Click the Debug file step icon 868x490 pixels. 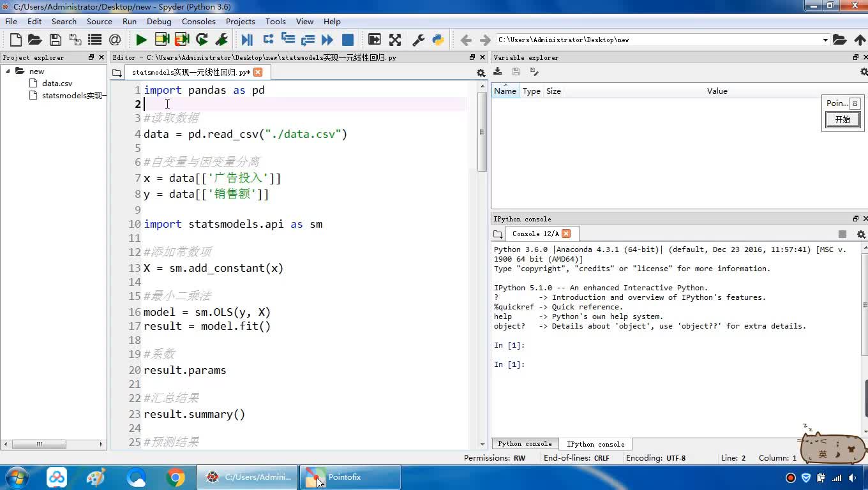(x=247, y=40)
